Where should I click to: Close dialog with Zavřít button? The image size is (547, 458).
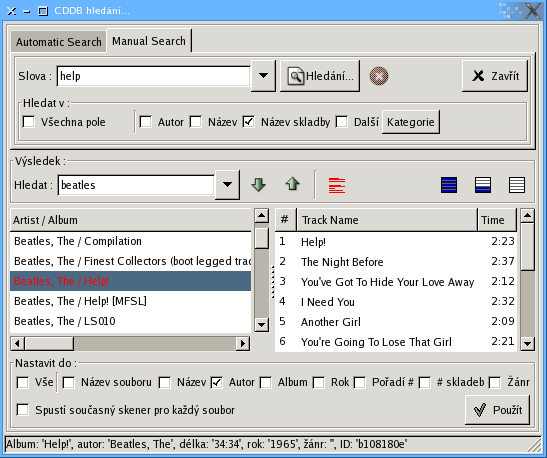point(495,76)
